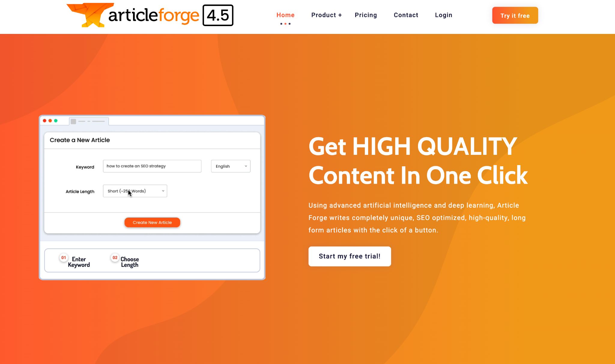
Task: Select the English language dropdown
Action: point(230,166)
